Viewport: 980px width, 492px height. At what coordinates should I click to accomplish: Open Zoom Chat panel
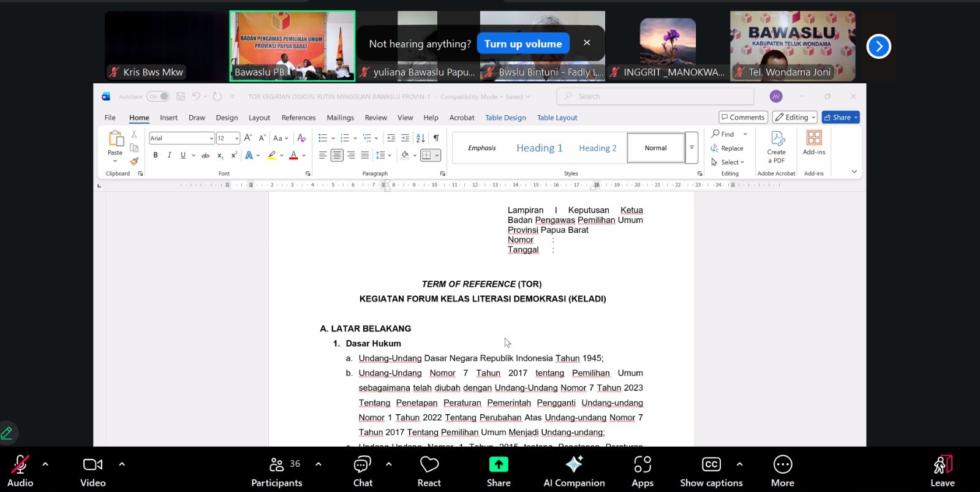pyautogui.click(x=363, y=472)
